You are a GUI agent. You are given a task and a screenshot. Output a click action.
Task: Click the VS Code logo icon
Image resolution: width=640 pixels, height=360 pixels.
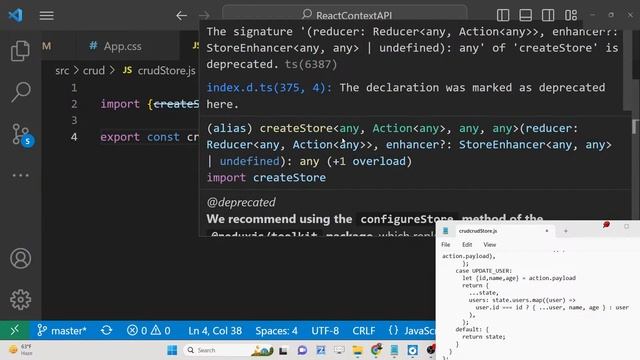click(16, 16)
